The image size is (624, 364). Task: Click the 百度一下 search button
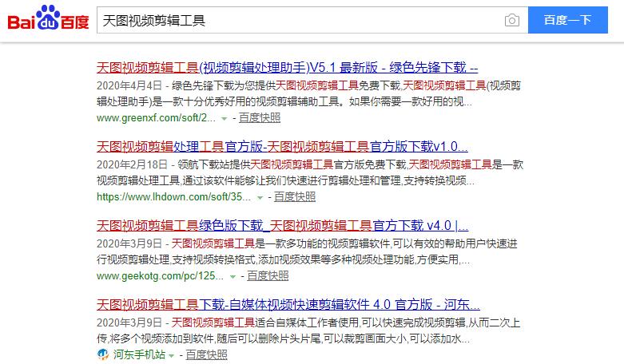tap(568, 20)
